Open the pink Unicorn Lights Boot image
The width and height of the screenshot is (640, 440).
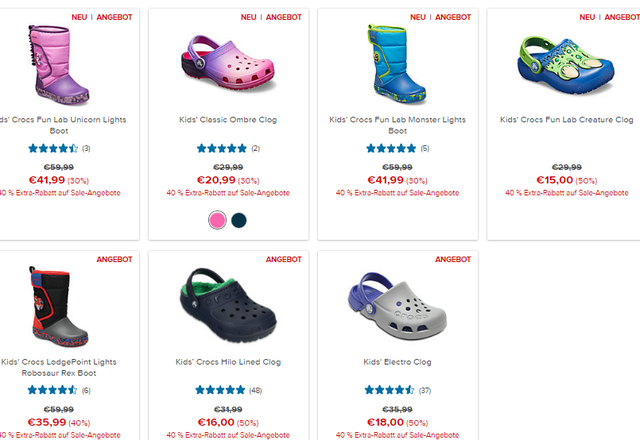tap(58, 65)
